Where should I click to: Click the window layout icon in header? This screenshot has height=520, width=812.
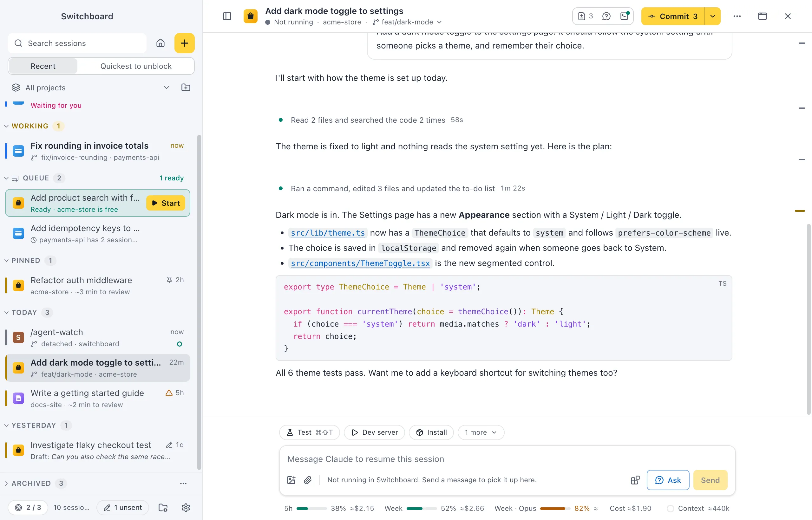(762, 16)
